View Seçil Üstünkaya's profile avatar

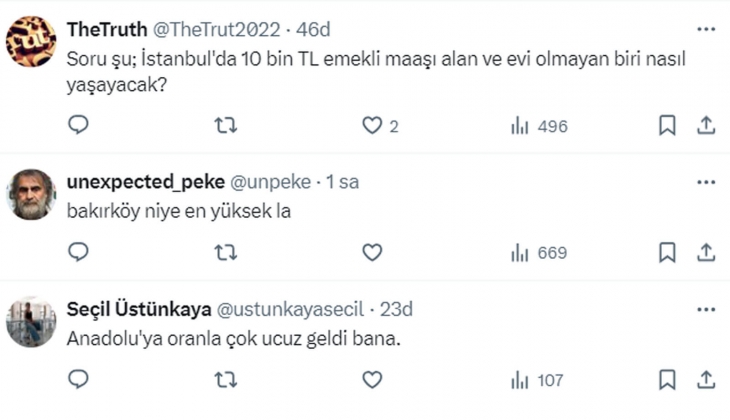(31, 320)
